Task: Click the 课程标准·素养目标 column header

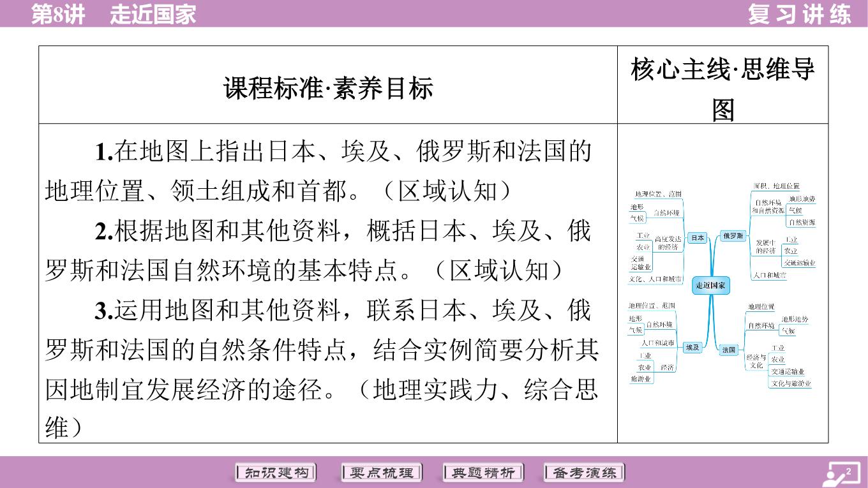Action: click(328, 87)
